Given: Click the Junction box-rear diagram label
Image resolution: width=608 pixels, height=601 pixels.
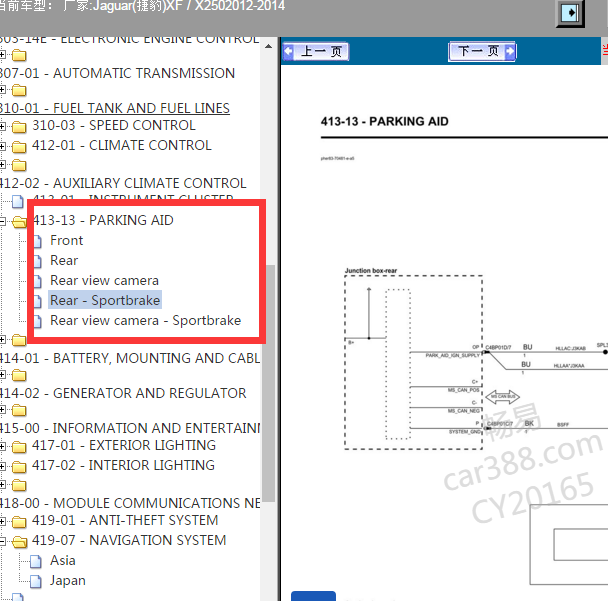Looking at the screenshot, I should click(371, 271).
